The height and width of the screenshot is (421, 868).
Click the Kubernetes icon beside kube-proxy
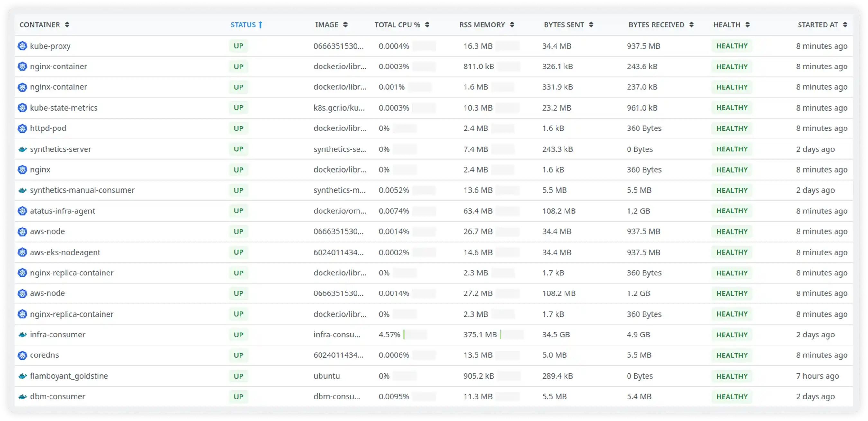click(22, 46)
